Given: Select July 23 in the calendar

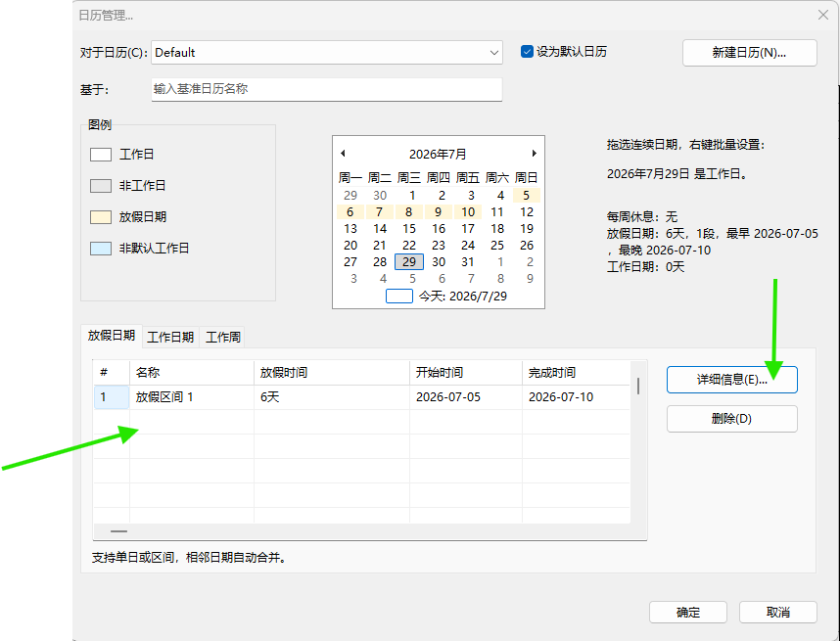Looking at the screenshot, I should 439,246.
